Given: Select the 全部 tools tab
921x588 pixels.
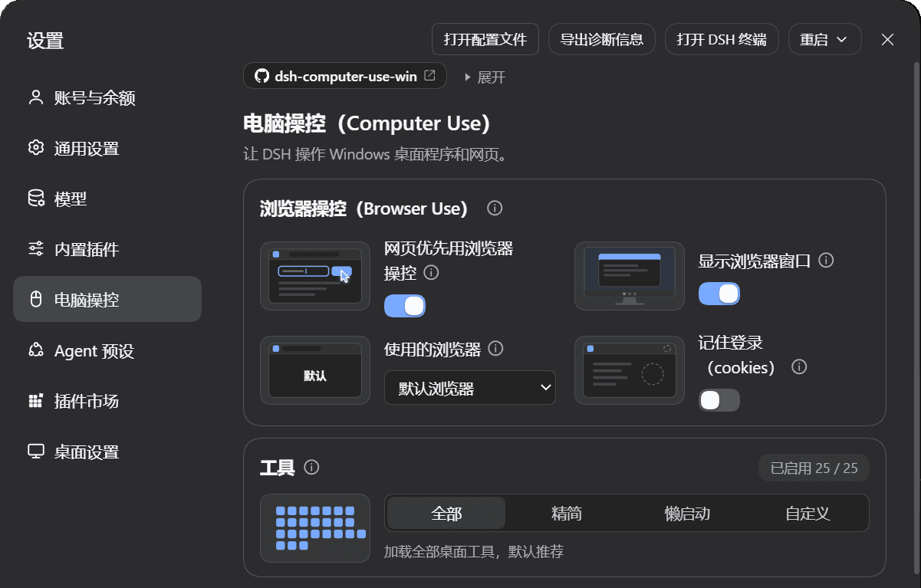Looking at the screenshot, I should coord(446,513).
